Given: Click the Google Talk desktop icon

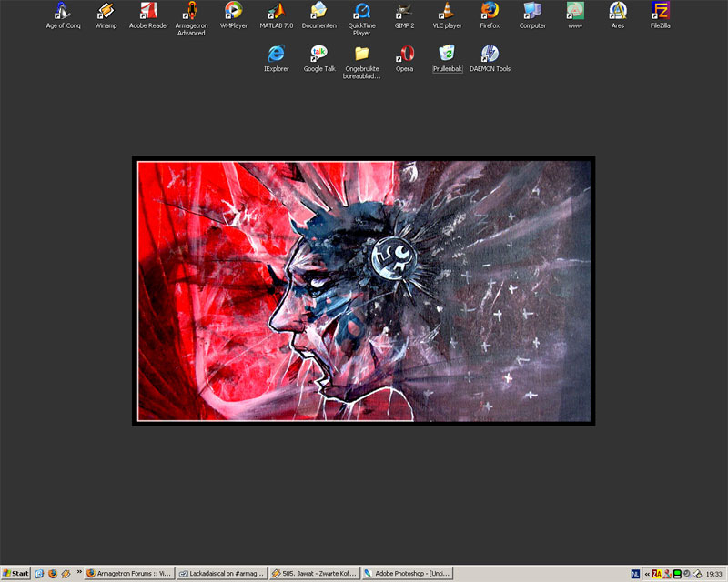Looking at the screenshot, I should [319, 54].
